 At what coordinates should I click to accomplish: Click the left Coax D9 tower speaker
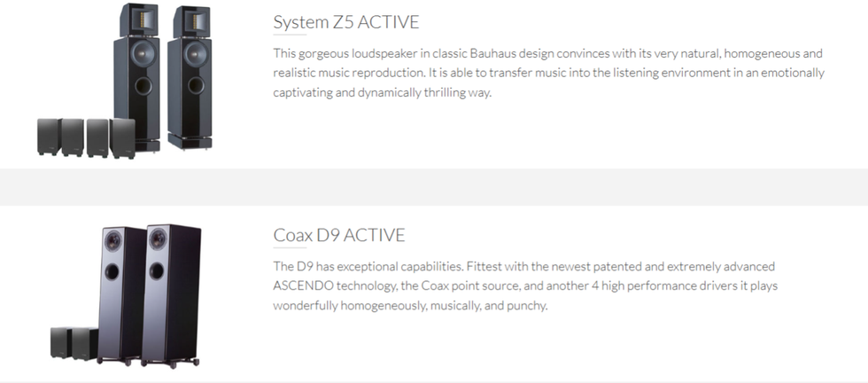(120, 295)
